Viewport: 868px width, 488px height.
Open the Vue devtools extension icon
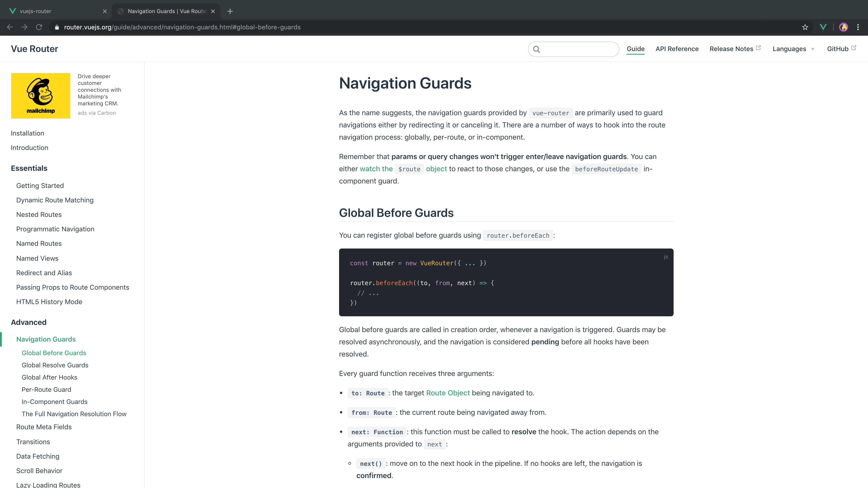(x=823, y=27)
